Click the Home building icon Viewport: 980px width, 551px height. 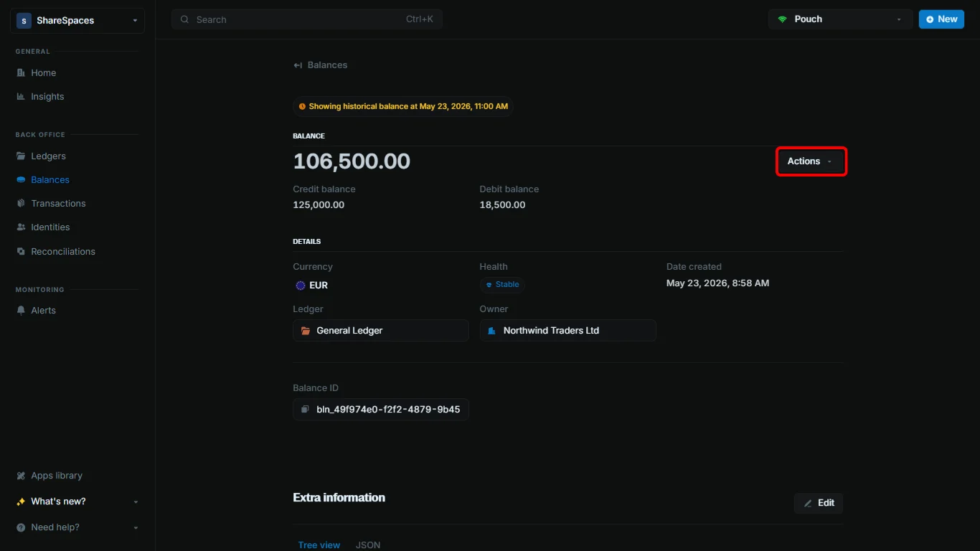[21, 72]
